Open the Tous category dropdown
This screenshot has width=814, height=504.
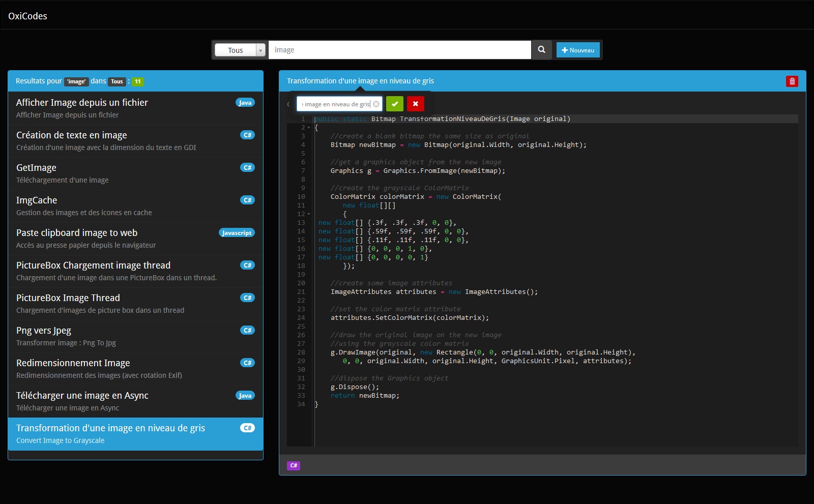coord(241,50)
